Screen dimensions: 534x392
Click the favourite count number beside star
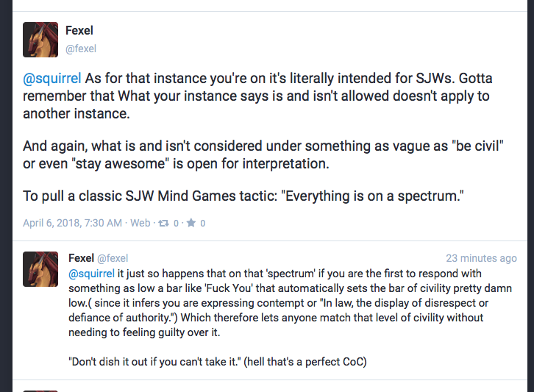[203, 223]
